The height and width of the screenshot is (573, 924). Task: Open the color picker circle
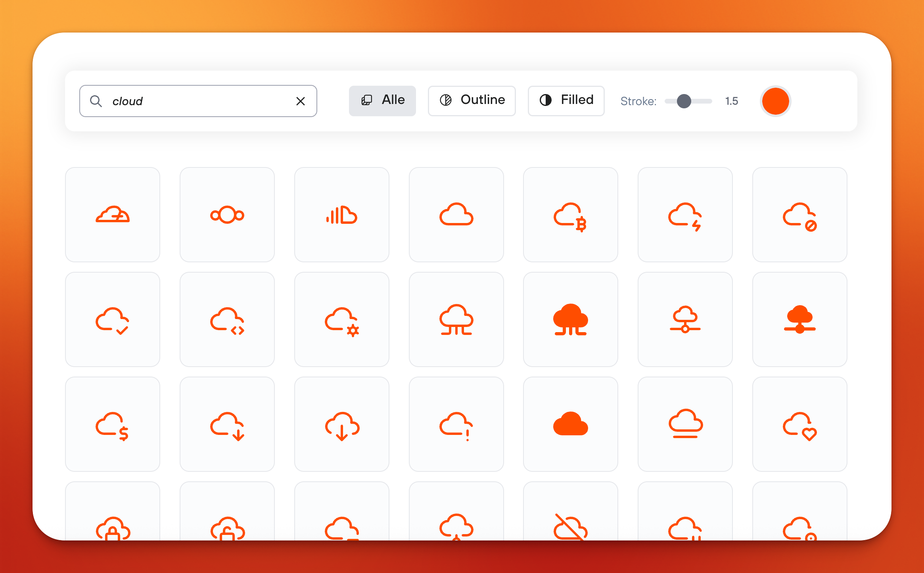(775, 101)
